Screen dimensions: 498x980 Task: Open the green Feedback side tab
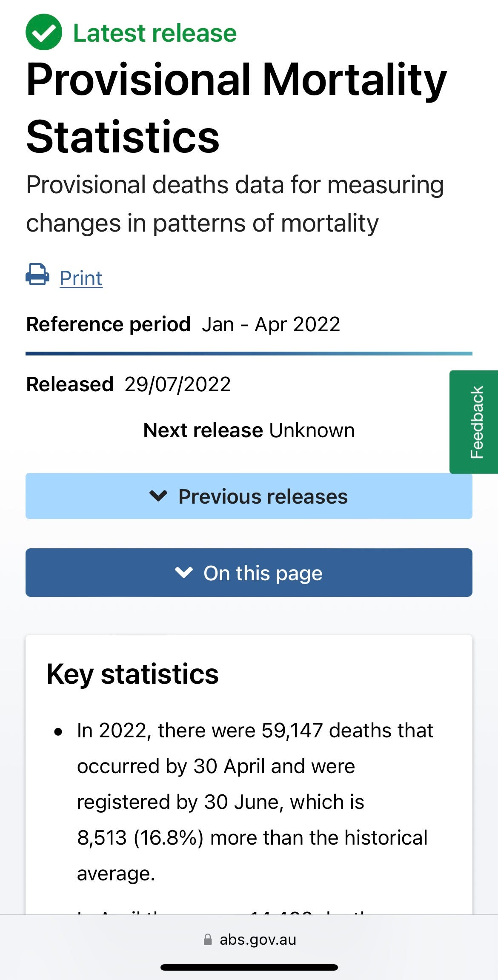tap(475, 422)
